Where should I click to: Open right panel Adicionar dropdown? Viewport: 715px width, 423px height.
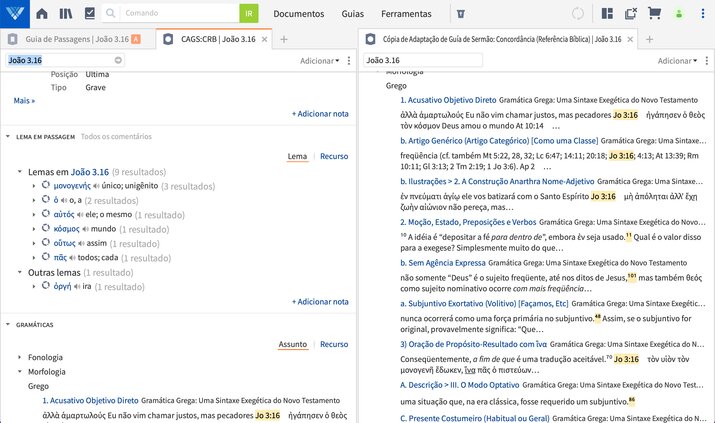pos(677,61)
